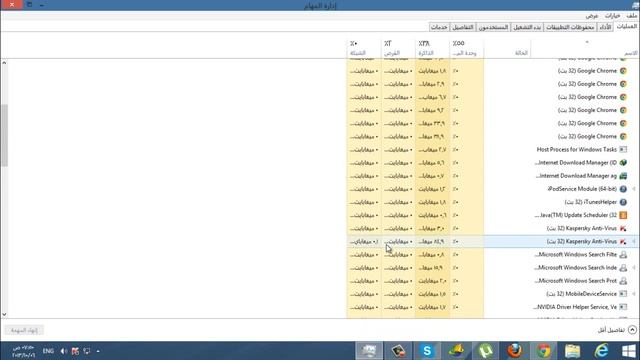This screenshot has width=640, height=360.
Task: Sort by the CPU 55% column header
Action: click(x=466, y=48)
